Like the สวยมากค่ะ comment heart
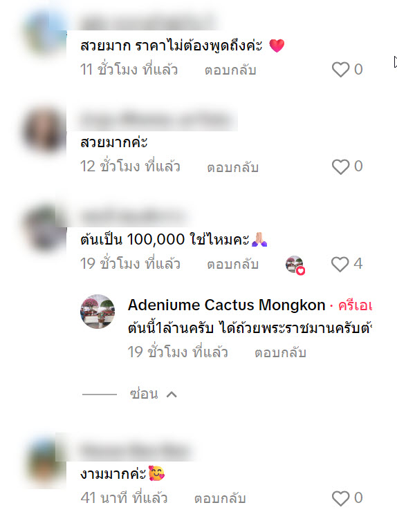Image resolution: width=397 pixels, height=532 pixels. (340, 167)
